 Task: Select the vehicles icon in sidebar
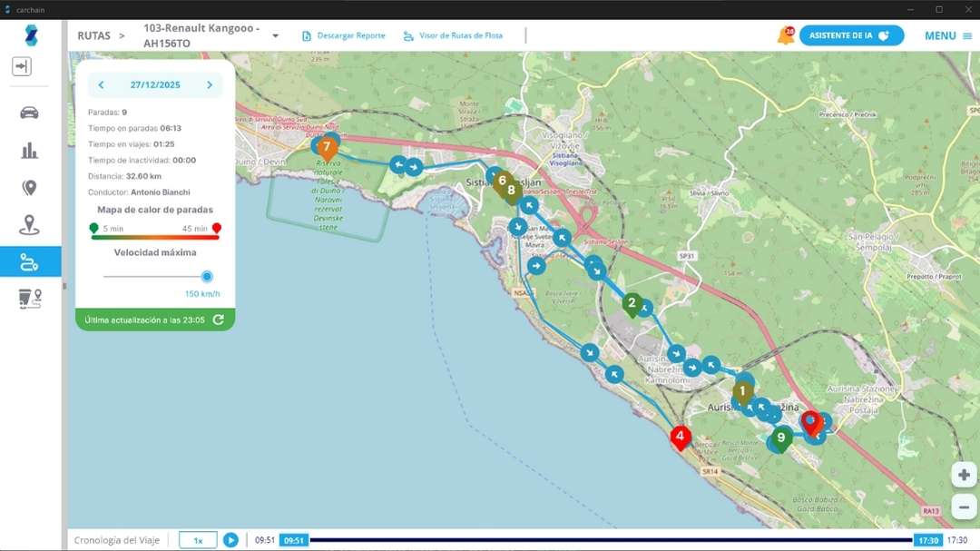30,113
